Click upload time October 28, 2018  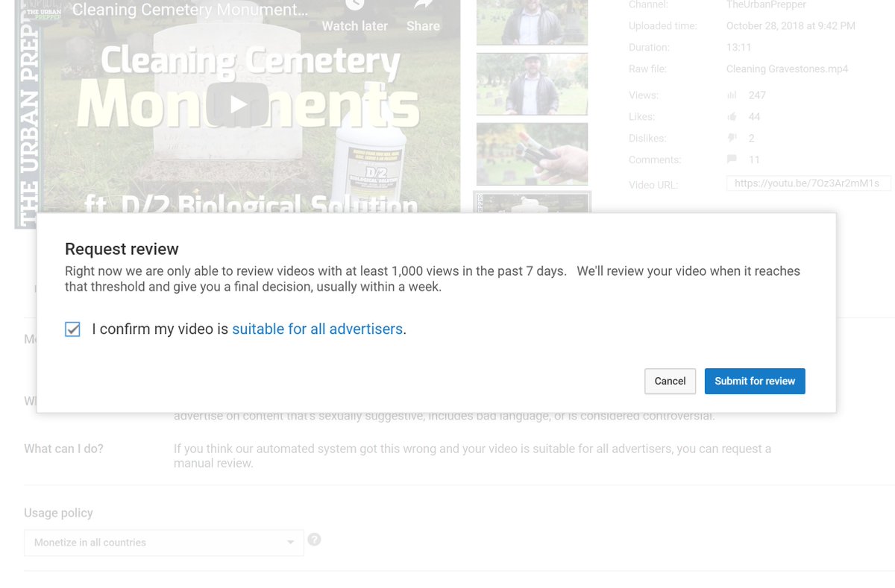point(791,26)
